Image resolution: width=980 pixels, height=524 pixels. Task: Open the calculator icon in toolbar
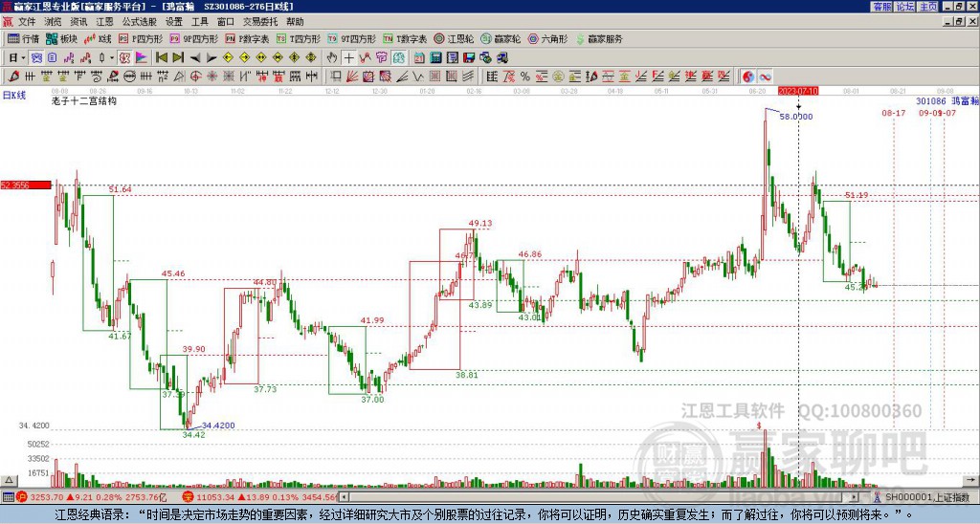point(435,58)
